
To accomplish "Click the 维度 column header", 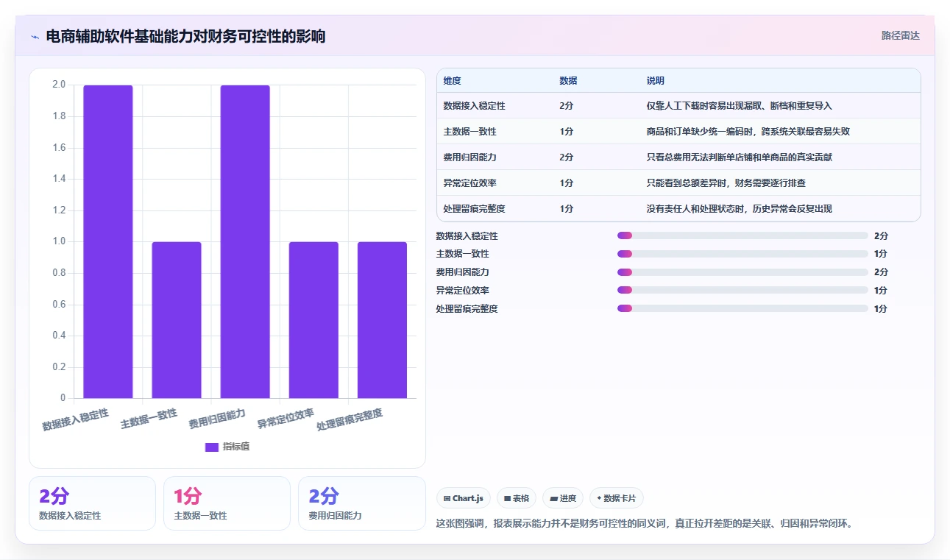I will [x=453, y=81].
